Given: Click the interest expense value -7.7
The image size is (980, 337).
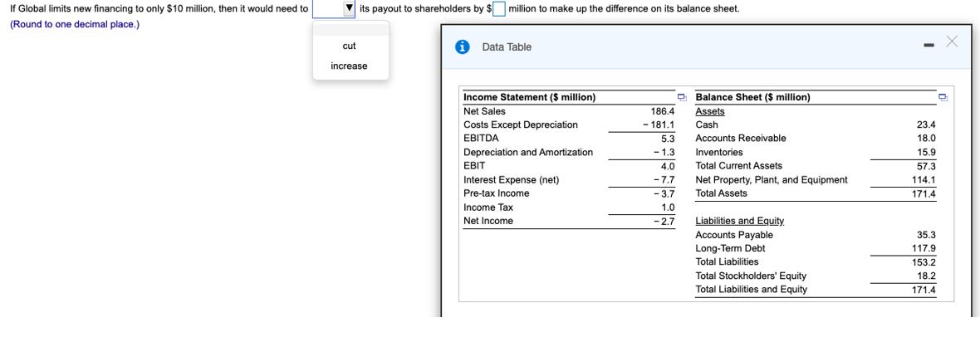Looking at the screenshot, I should tap(664, 180).
